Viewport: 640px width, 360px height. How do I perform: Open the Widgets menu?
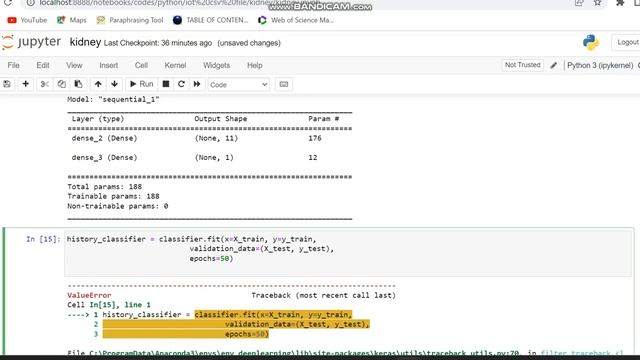(x=217, y=65)
